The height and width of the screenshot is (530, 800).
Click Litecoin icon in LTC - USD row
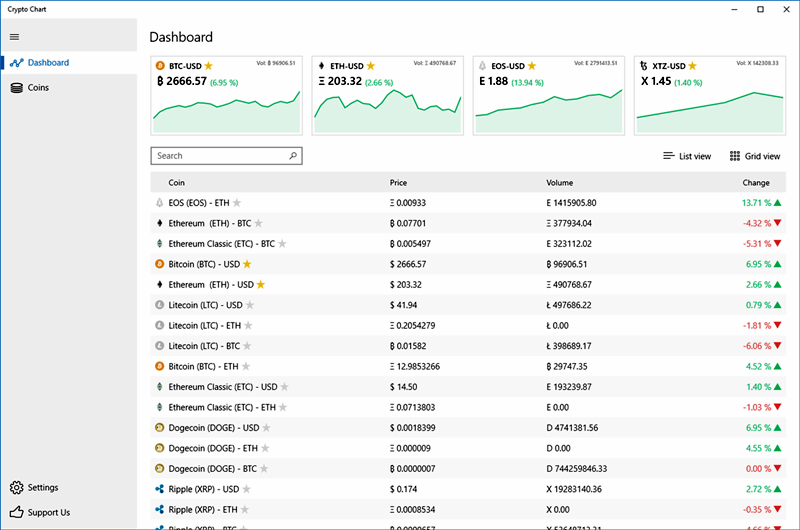click(x=159, y=305)
